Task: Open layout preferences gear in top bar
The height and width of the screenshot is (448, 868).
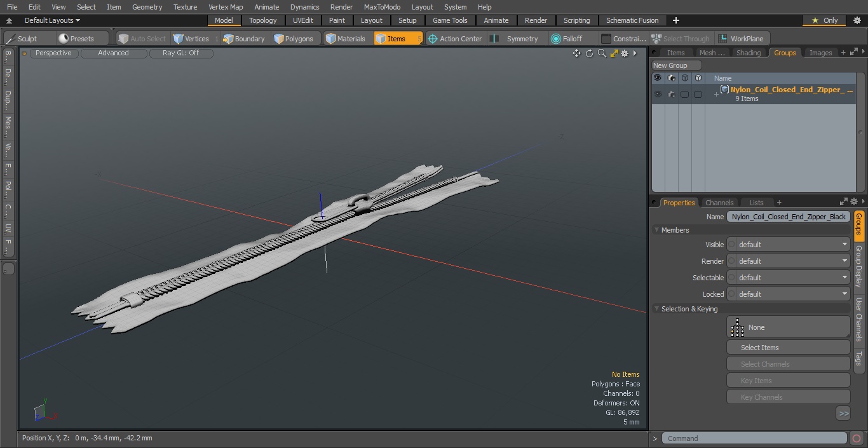Action: pos(857,20)
